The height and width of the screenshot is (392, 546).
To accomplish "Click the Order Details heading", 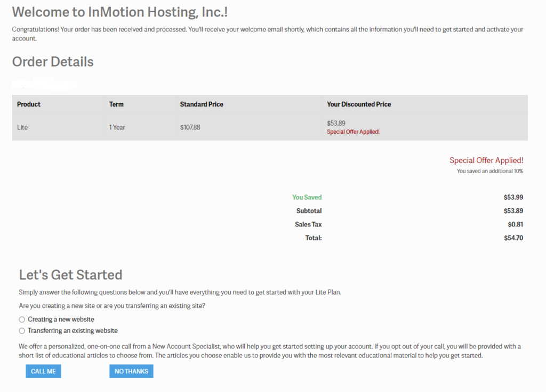I will tap(53, 62).
